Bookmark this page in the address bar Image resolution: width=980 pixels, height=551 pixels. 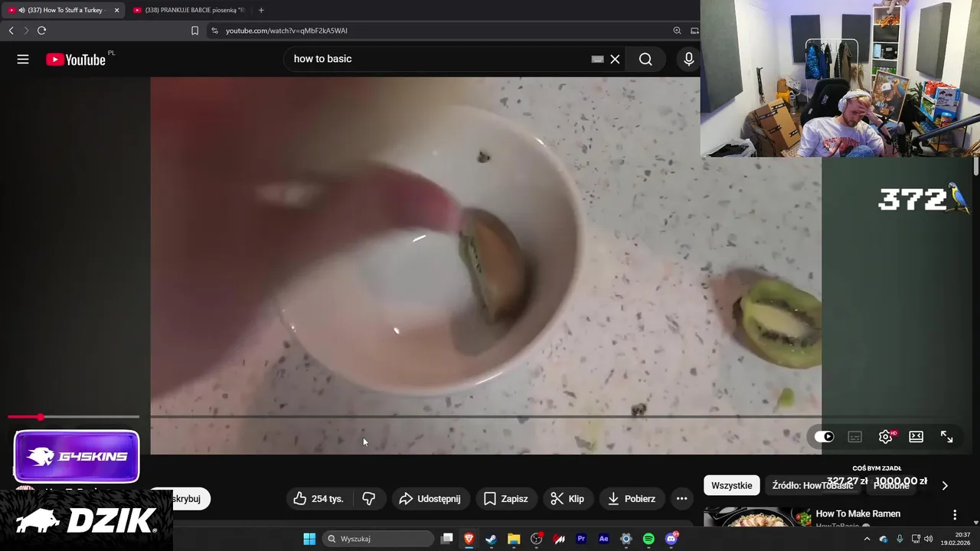point(194,31)
